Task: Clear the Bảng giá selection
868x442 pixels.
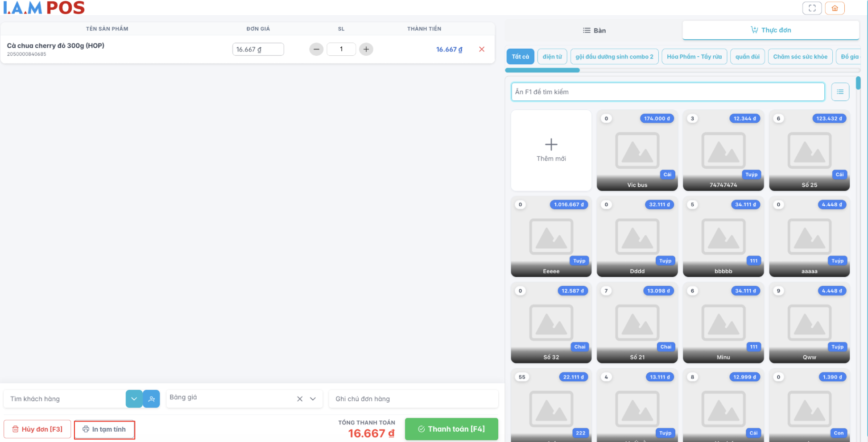Action: [x=300, y=399]
